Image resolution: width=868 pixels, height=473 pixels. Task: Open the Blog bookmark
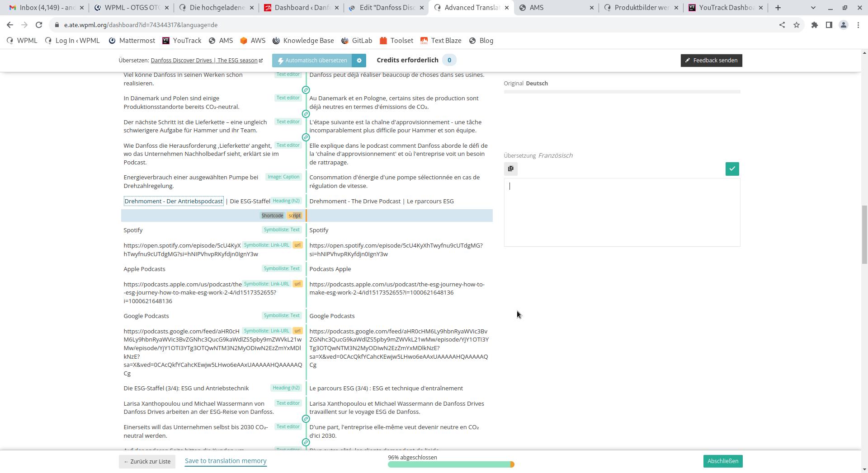[481, 41]
